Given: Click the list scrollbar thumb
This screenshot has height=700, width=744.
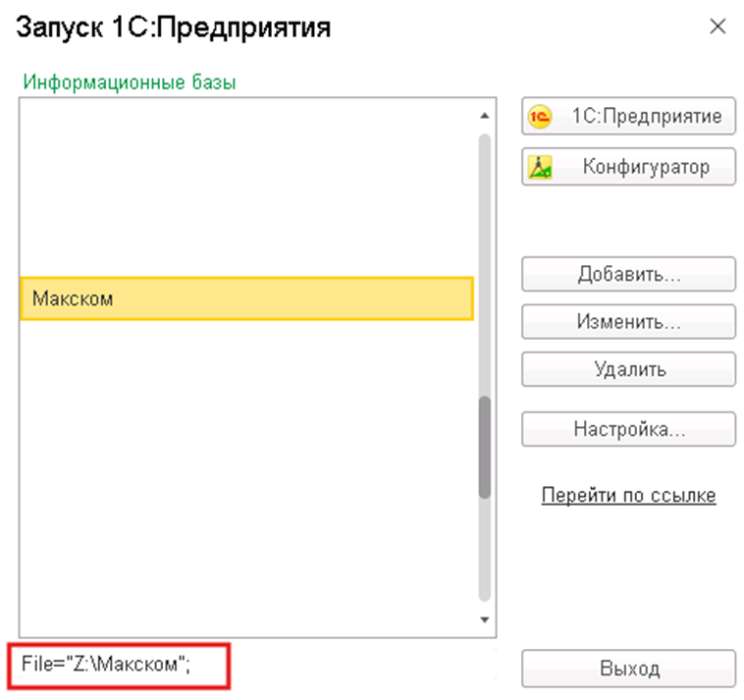Looking at the screenshot, I should pyautogui.click(x=485, y=447).
